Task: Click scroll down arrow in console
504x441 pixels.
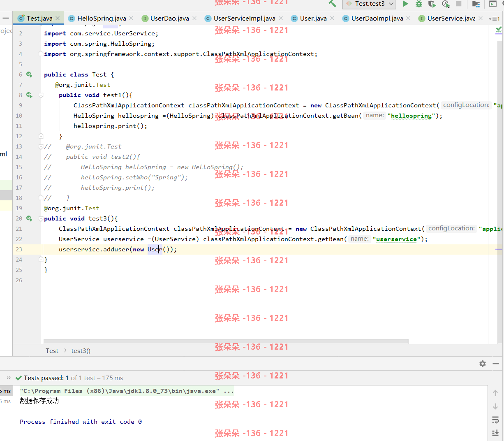Action: point(495,406)
